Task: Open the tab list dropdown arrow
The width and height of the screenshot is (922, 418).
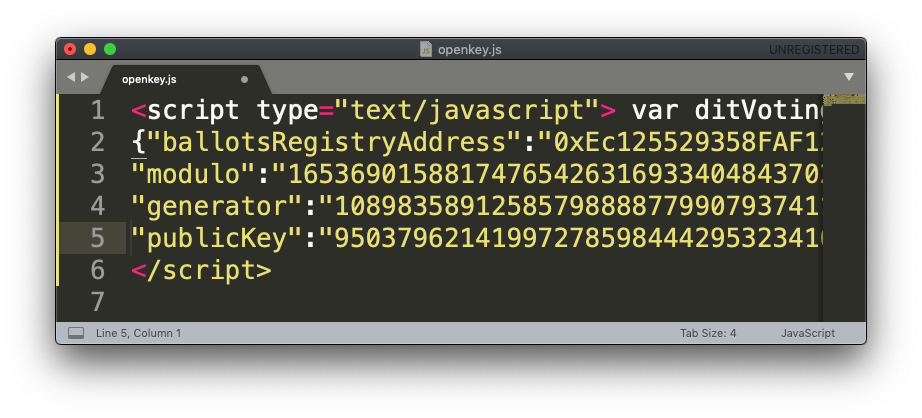Action: click(x=848, y=77)
